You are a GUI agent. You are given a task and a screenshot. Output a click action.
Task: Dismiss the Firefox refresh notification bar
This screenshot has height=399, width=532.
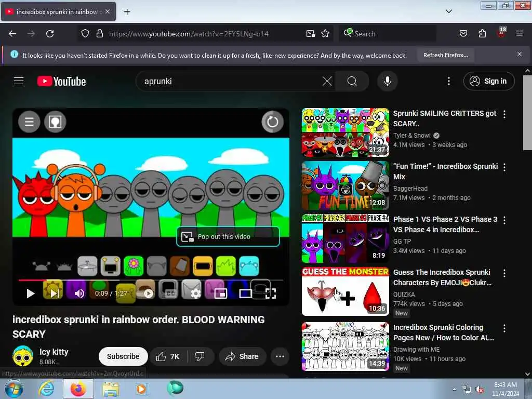point(520,54)
